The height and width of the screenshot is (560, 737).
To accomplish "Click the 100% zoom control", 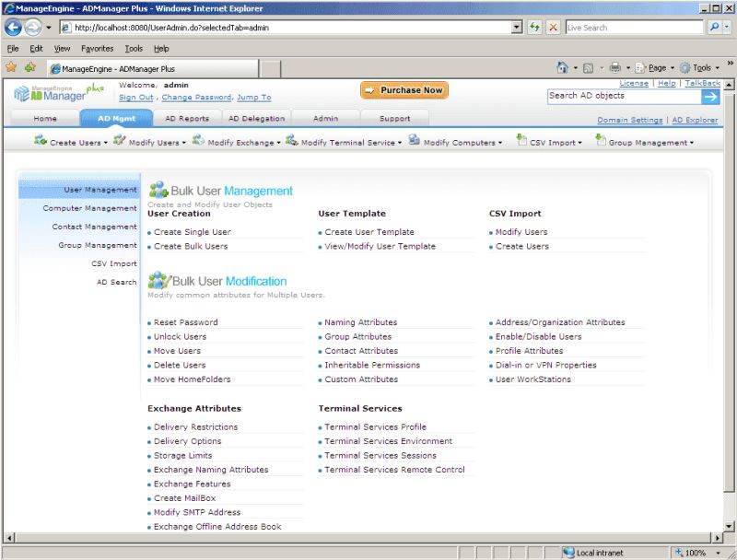I will (x=692, y=553).
